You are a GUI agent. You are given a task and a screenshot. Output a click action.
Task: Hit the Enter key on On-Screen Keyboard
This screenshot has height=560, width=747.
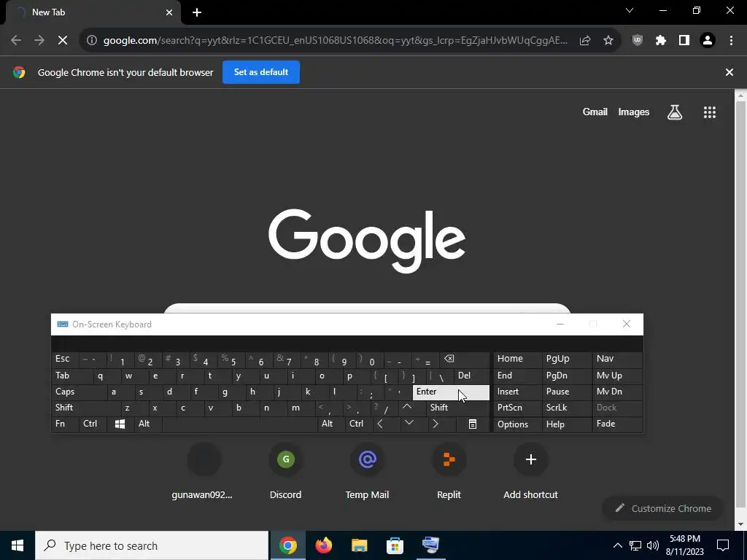tap(451, 392)
